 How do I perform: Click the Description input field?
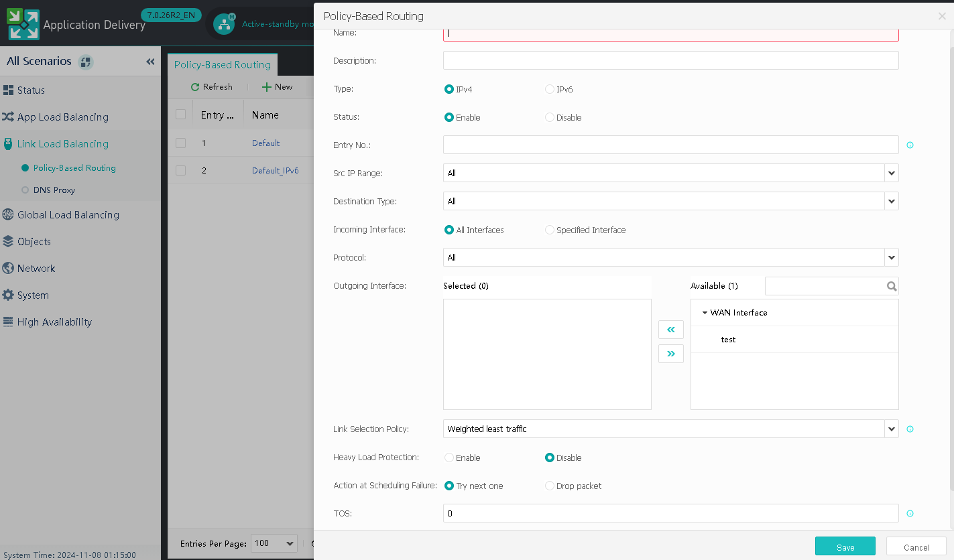[670, 61]
